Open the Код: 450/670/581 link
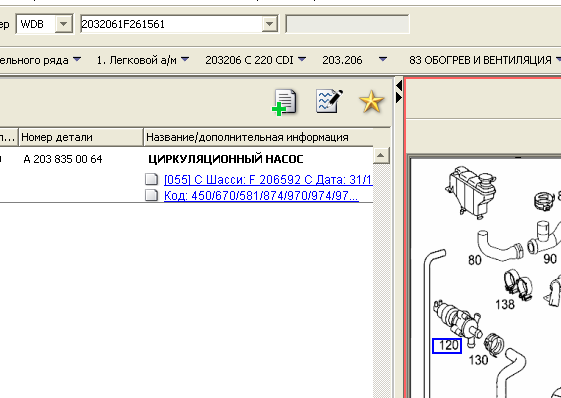The width and height of the screenshot is (561, 398). pyautogui.click(x=261, y=196)
